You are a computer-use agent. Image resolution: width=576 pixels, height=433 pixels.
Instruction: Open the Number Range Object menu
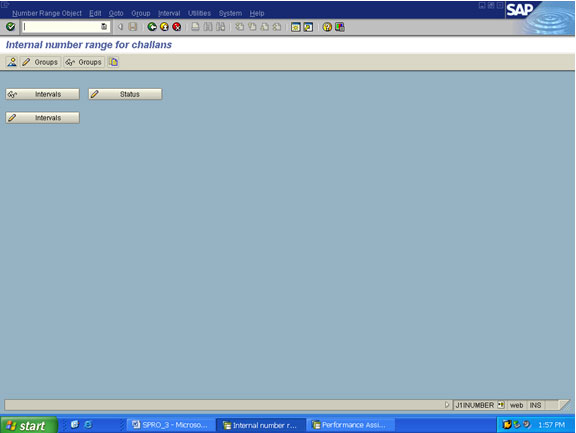coord(47,13)
